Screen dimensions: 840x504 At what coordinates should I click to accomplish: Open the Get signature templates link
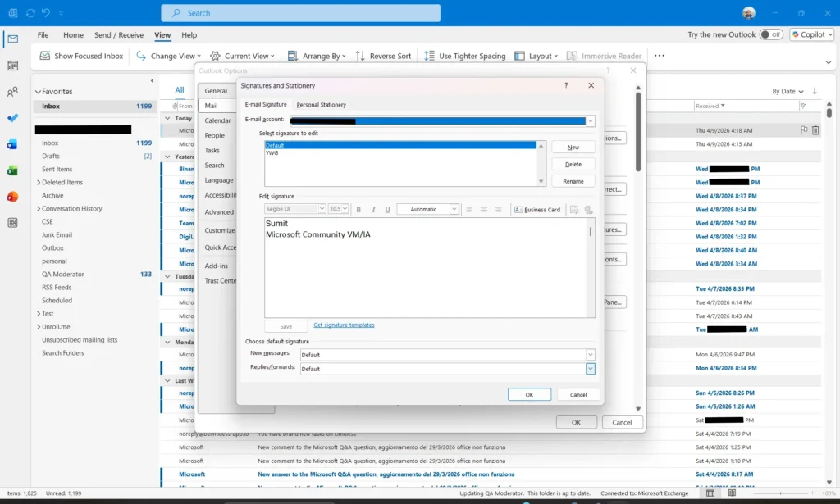(344, 325)
